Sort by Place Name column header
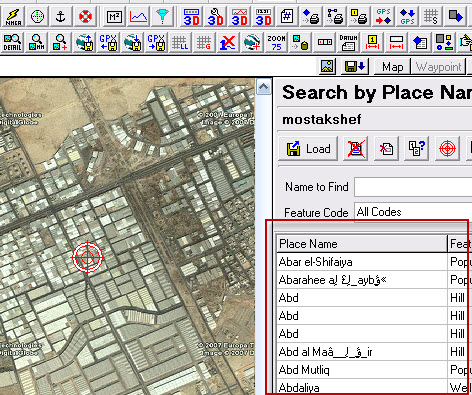 (x=362, y=244)
